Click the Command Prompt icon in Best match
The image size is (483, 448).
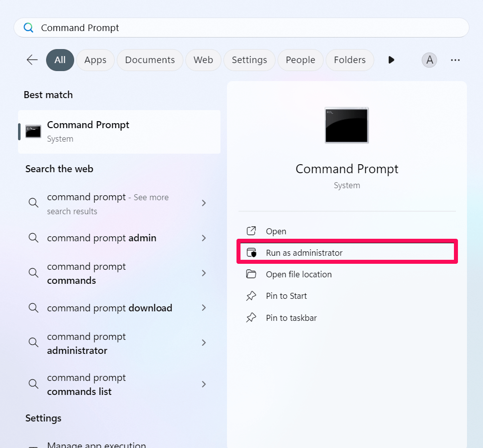point(33,131)
